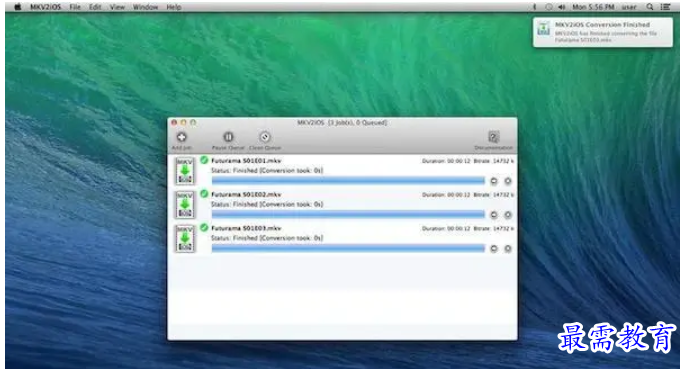Click the volume speaker icon in menu bar
The height and width of the screenshot is (369, 682).
click(562, 7)
